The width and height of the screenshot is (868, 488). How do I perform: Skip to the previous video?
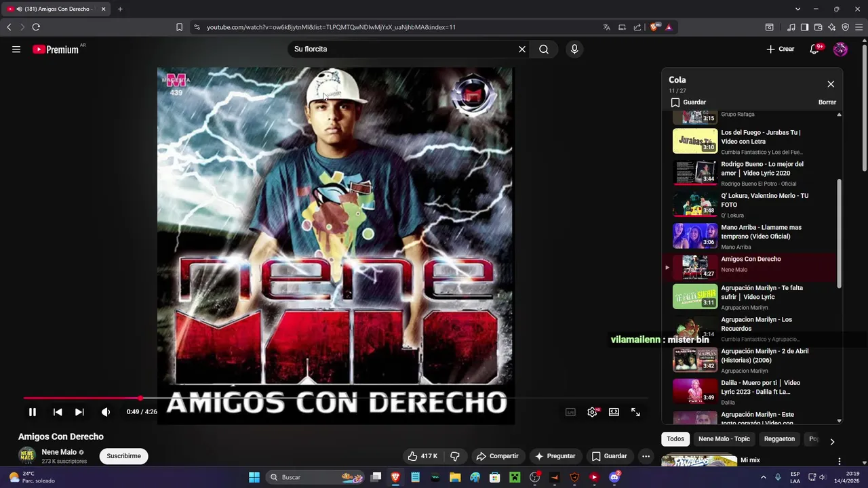[x=58, y=412]
